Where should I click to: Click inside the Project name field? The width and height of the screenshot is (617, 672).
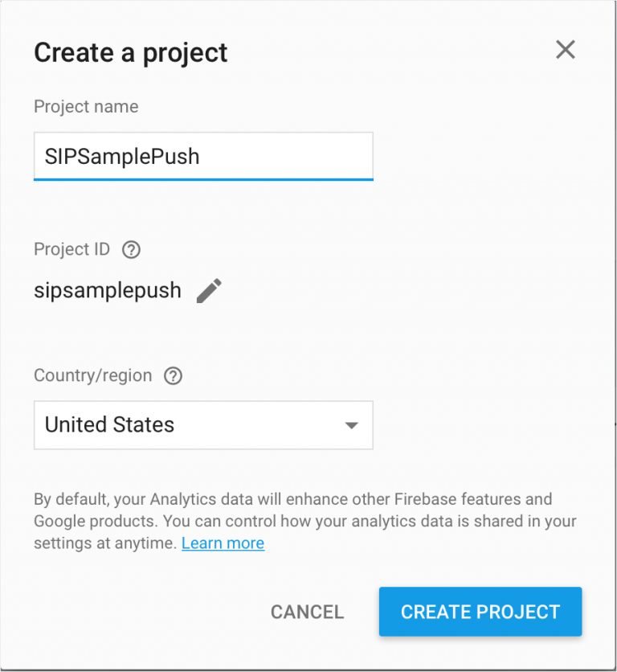202,156
